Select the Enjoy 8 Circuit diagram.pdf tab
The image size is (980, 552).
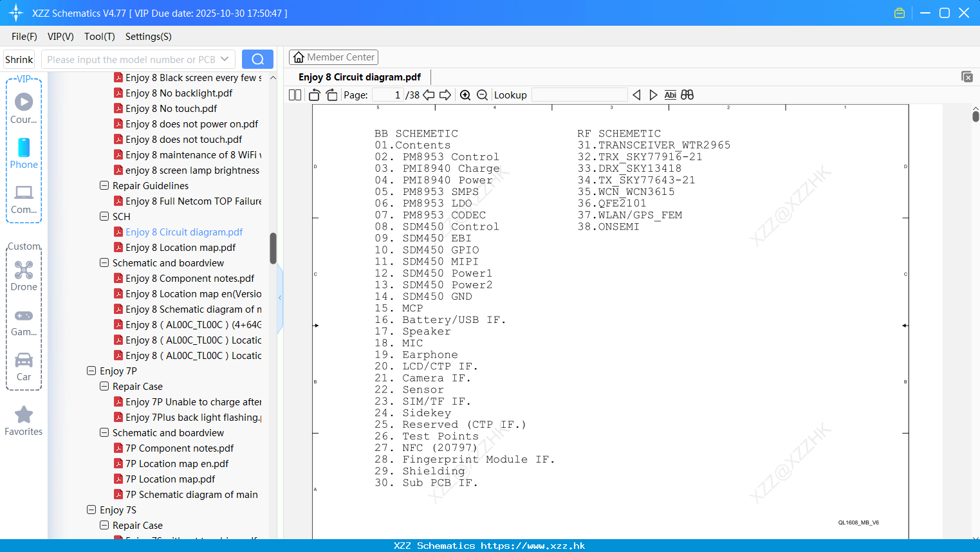(x=360, y=77)
